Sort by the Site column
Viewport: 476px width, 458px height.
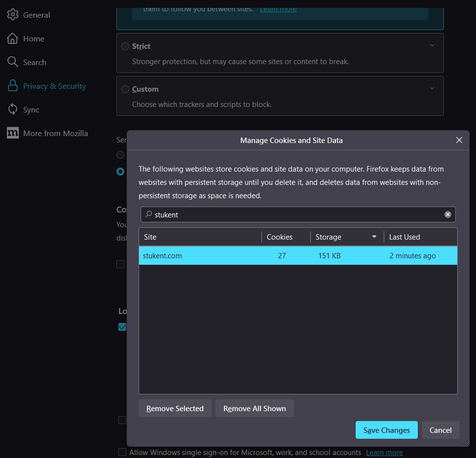click(x=200, y=237)
